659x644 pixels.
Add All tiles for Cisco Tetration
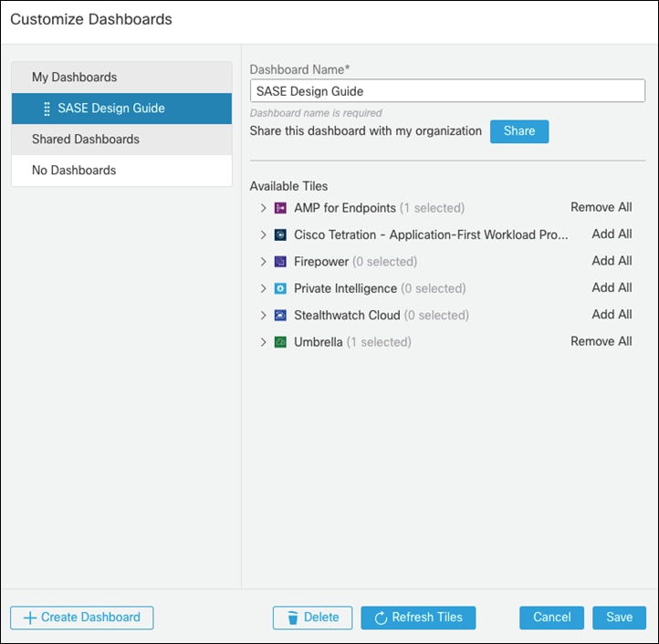coord(612,234)
